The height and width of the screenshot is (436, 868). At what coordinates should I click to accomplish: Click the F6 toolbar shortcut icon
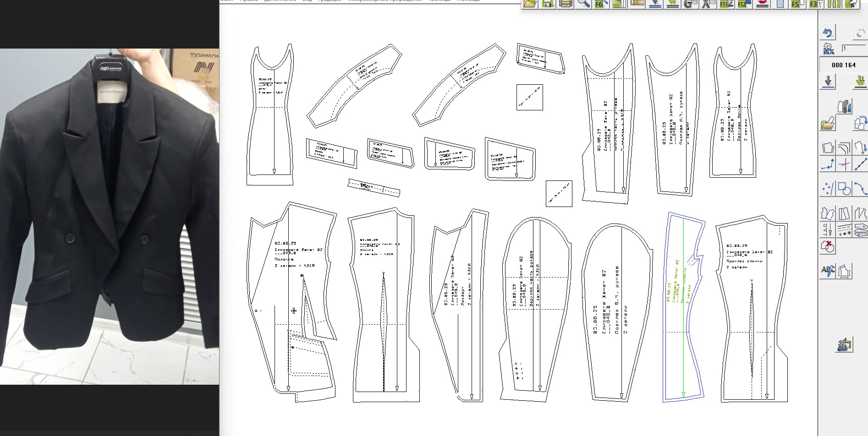[x=601, y=4]
